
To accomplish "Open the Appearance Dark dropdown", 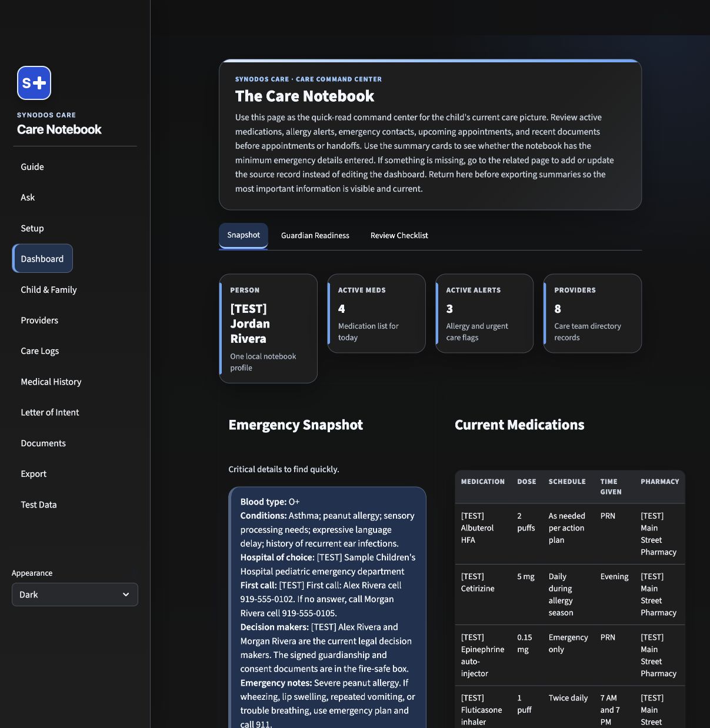I will (75, 595).
